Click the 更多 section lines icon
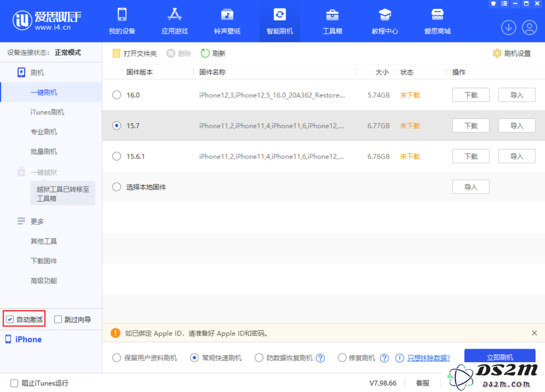 tap(21, 221)
